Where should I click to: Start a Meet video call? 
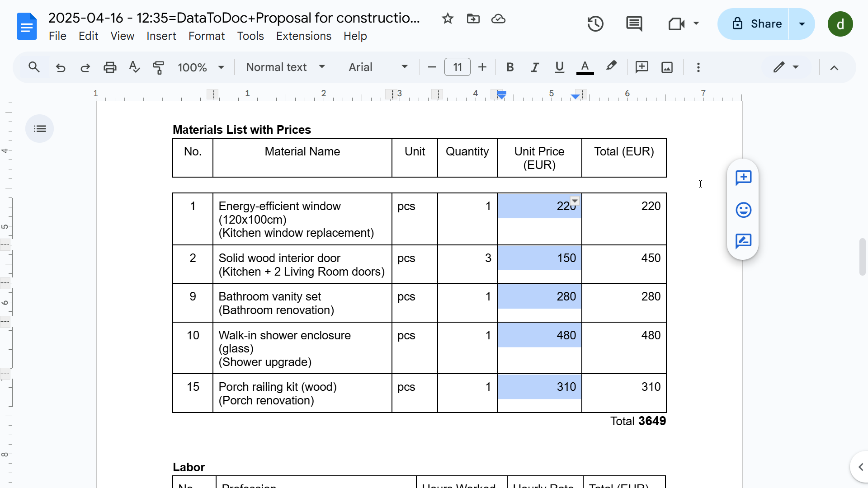click(x=676, y=23)
